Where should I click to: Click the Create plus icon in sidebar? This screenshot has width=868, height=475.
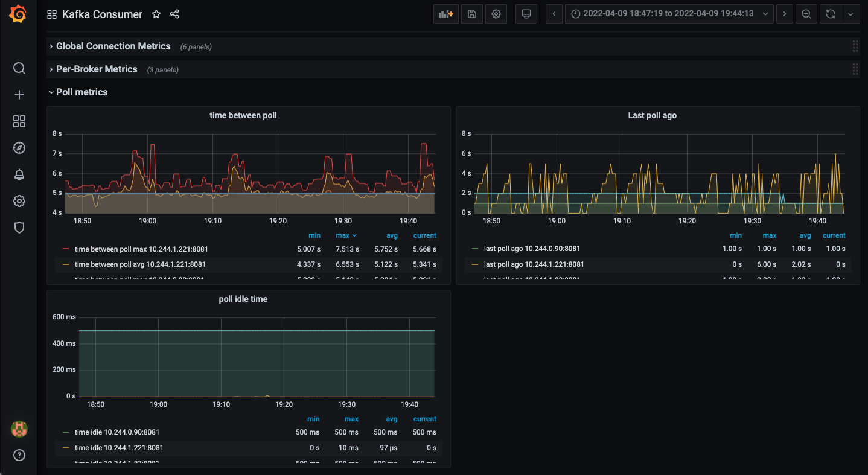click(19, 95)
